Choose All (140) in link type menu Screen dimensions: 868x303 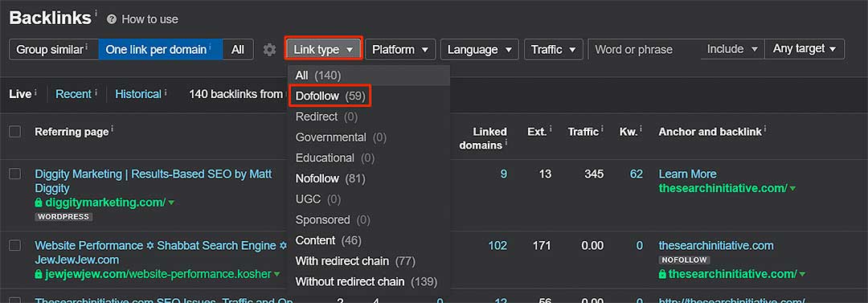369,76
